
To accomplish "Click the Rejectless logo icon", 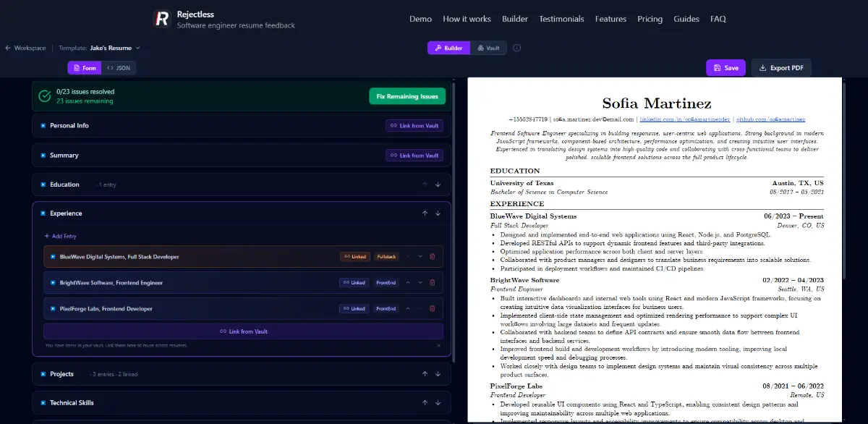I will [x=162, y=19].
